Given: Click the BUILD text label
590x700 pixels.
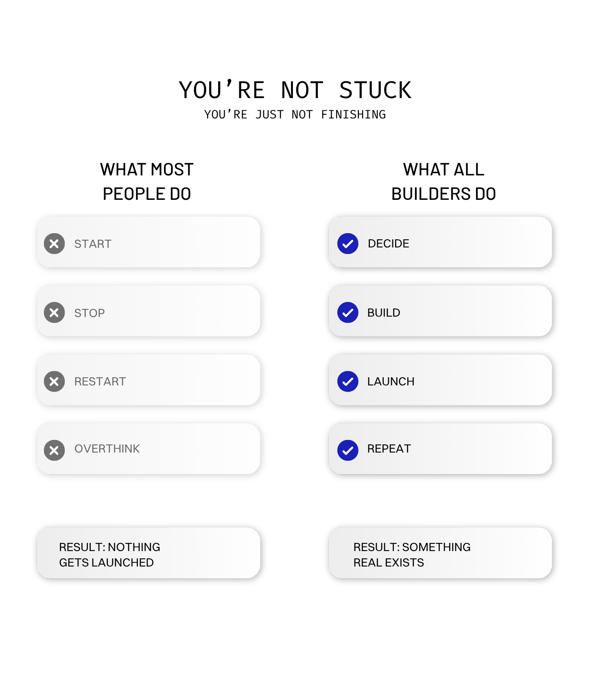Looking at the screenshot, I should point(384,313).
